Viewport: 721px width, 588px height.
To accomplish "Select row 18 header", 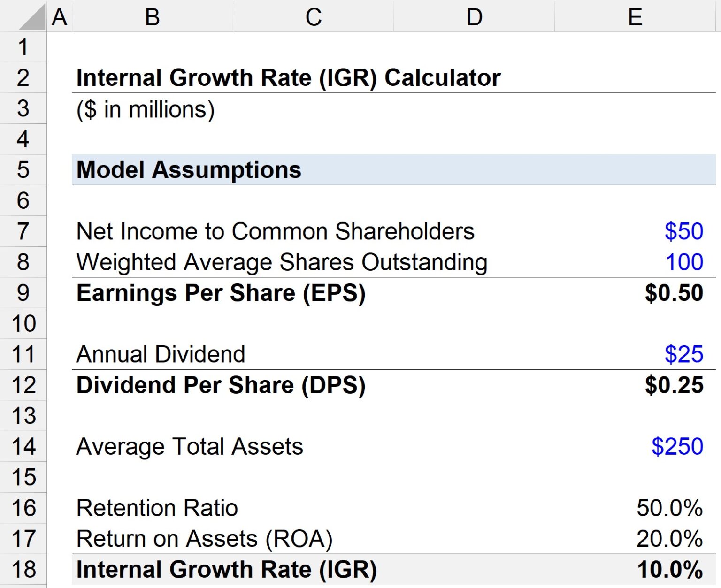I will tap(23, 568).
